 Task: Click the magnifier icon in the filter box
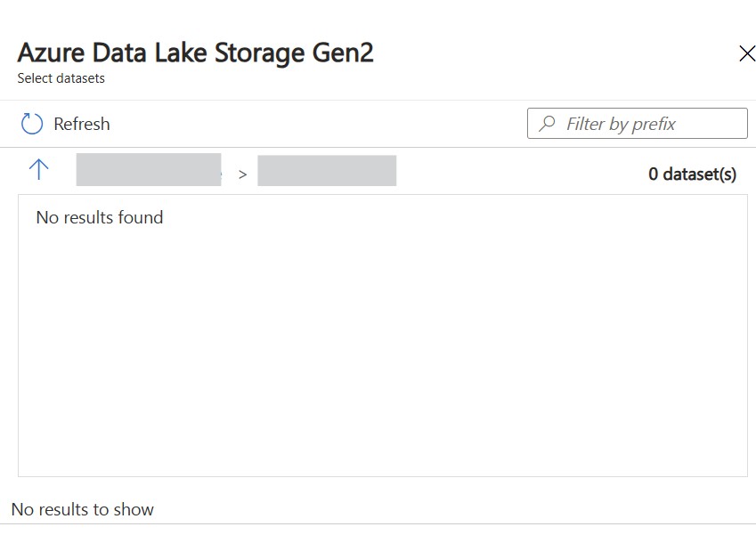tap(547, 124)
